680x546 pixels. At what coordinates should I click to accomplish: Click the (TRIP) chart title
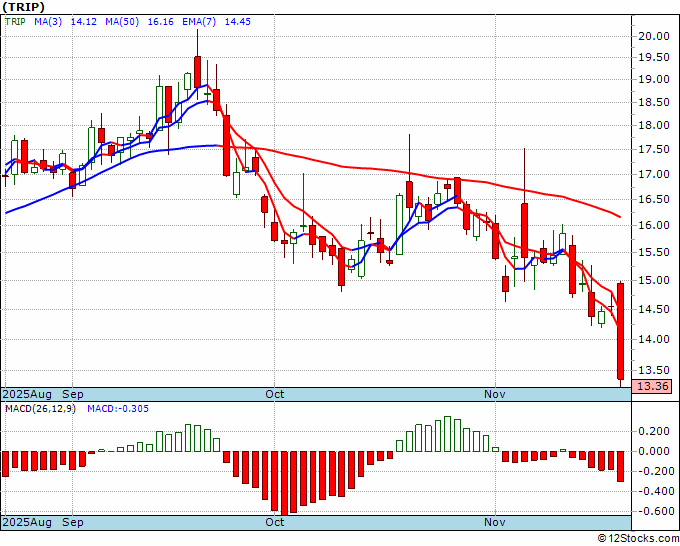(x=23, y=7)
